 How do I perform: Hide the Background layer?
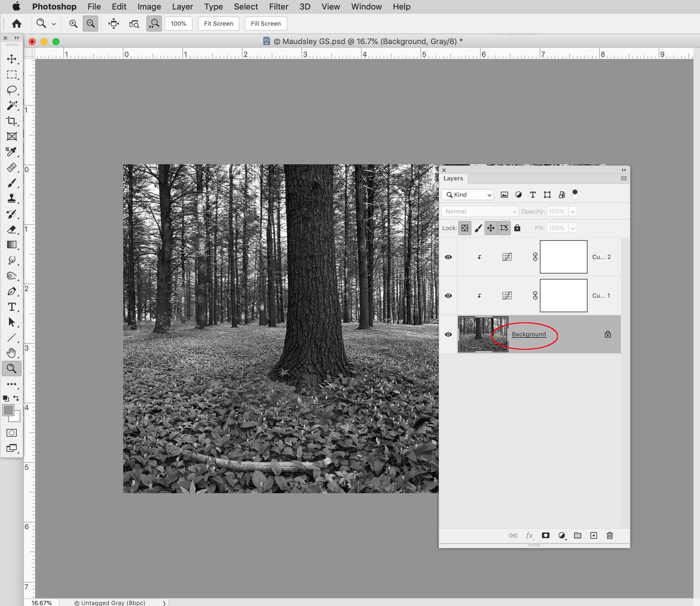click(x=449, y=335)
